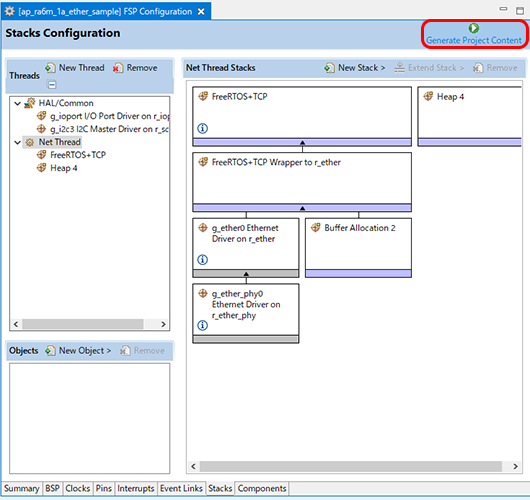Image resolution: width=530 pixels, height=500 pixels.
Task: Click the Extend Stack icon
Action: coord(399,68)
